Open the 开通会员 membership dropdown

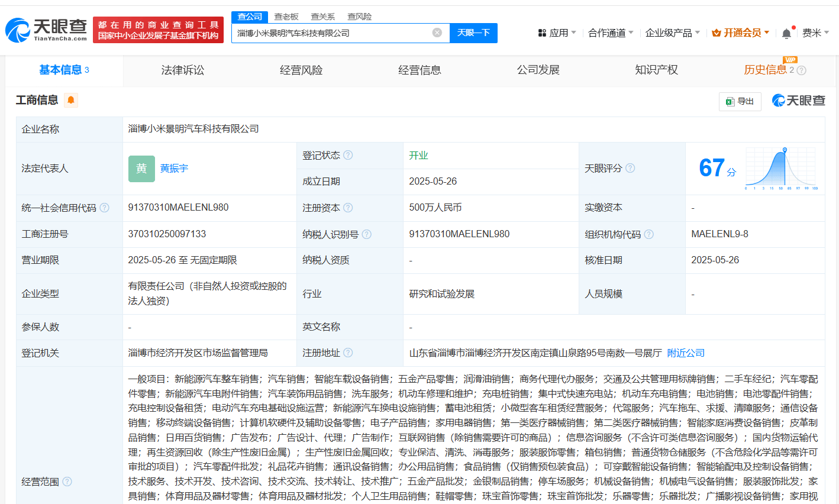741,33
